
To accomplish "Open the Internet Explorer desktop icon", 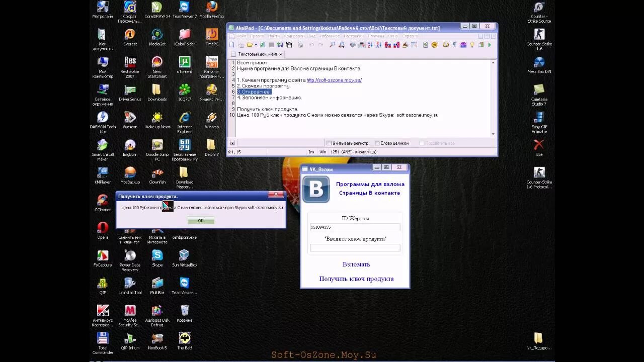I will pyautogui.click(x=185, y=122).
